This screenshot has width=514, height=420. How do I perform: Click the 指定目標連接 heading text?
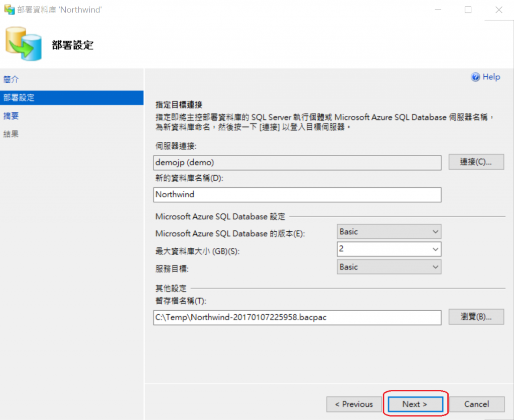click(179, 105)
